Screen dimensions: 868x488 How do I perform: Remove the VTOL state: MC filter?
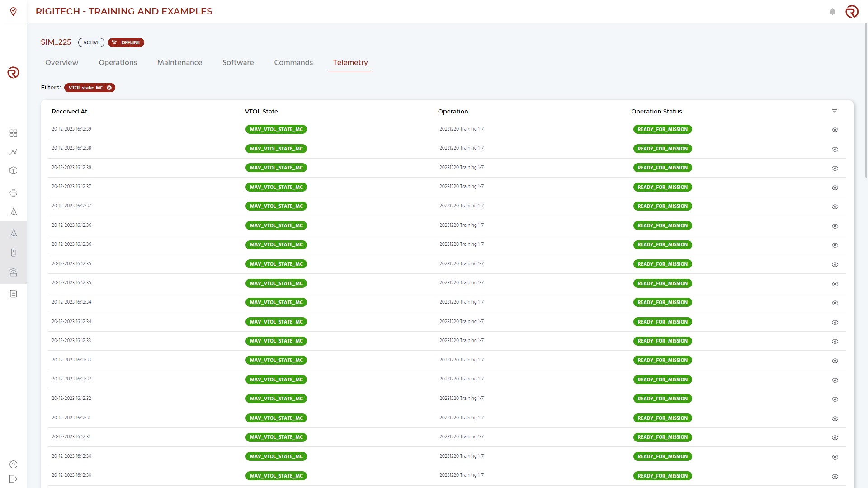(x=109, y=88)
